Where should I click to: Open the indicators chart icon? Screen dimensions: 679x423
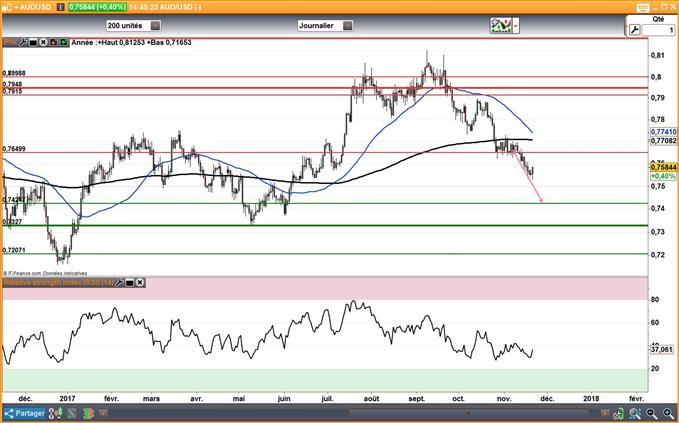click(x=501, y=26)
